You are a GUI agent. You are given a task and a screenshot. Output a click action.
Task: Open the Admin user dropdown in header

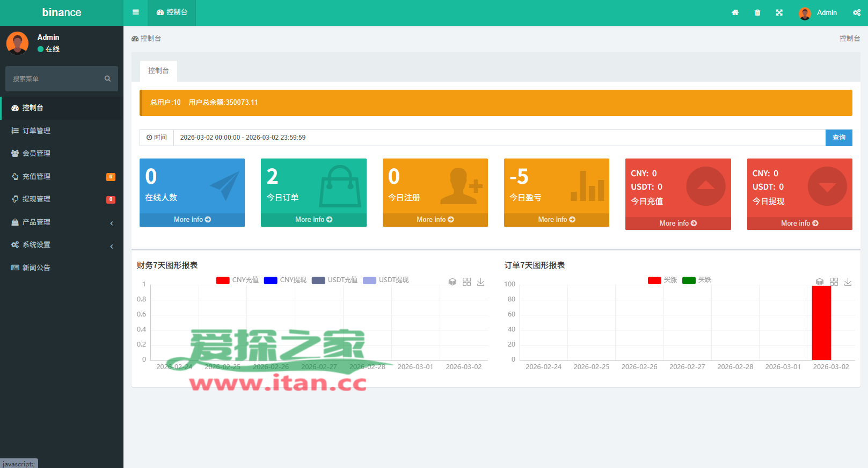[818, 13]
